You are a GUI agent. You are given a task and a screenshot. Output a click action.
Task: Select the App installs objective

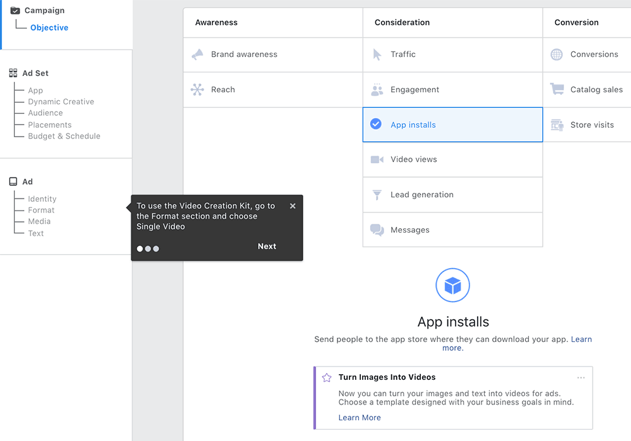(453, 125)
